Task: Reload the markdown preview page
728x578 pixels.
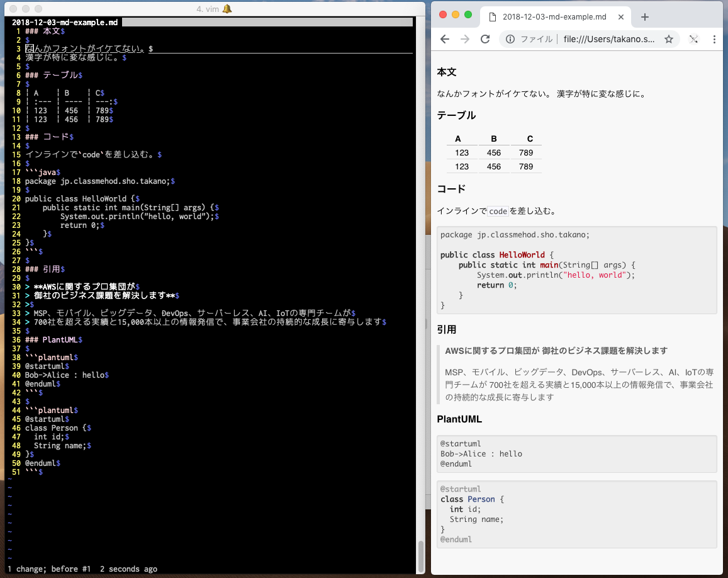Action: (x=484, y=39)
